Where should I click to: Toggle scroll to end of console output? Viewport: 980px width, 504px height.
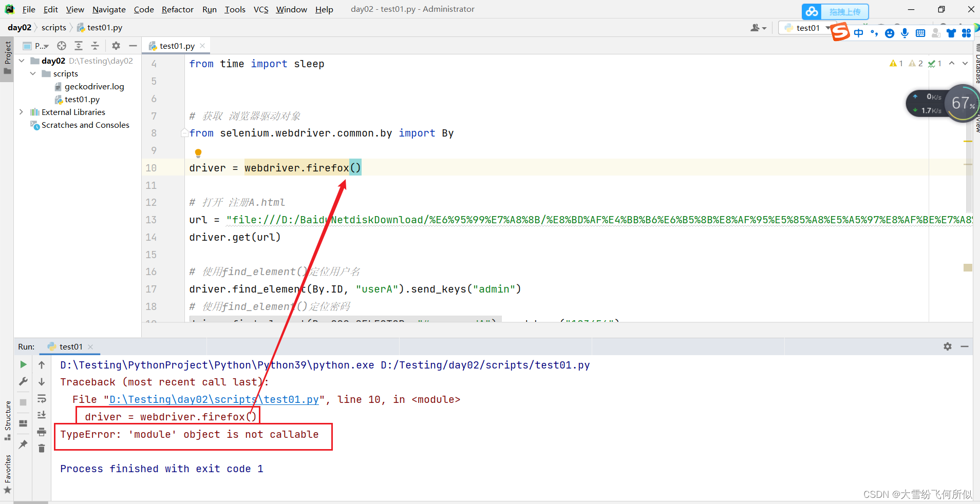(x=42, y=415)
